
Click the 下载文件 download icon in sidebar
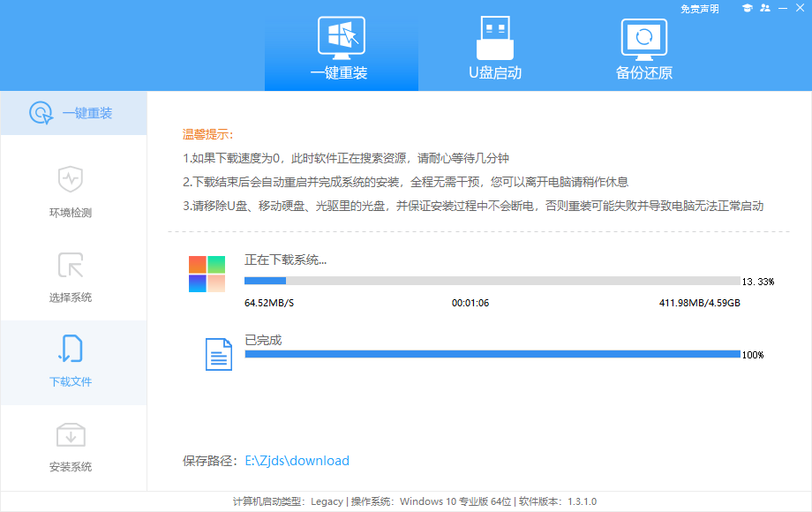[71, 349]
